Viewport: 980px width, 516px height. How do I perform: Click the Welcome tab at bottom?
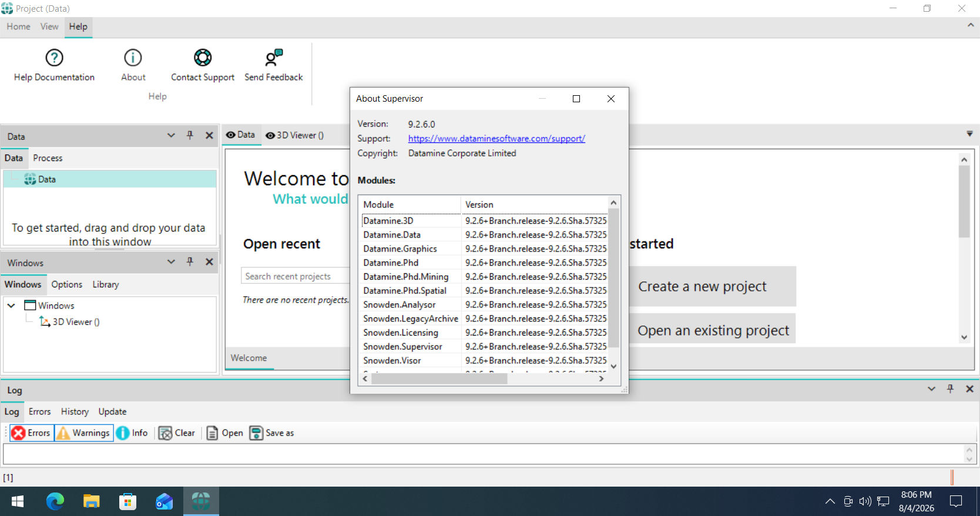[x=249, y=358]
